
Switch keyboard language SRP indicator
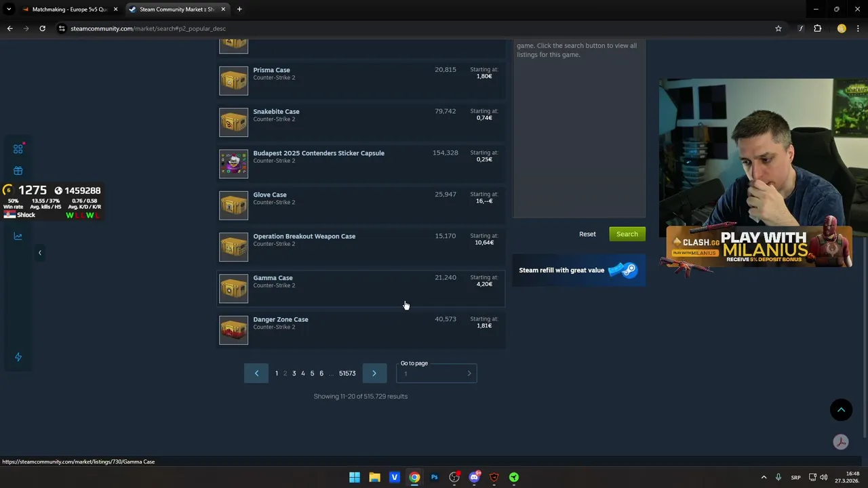795,477
